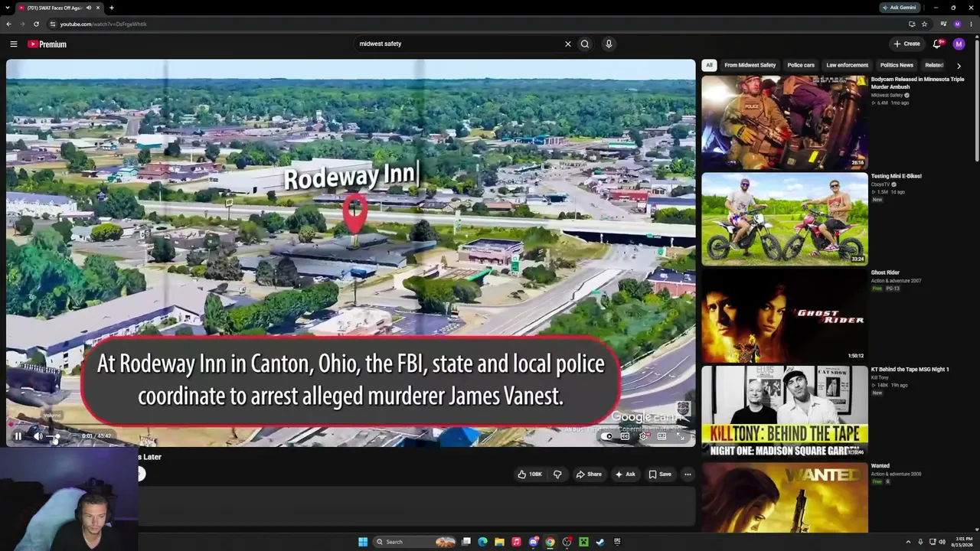The width and height of the screenshot is (980, 551).
Task: Open video player settings gear
Action: (643, 436)
